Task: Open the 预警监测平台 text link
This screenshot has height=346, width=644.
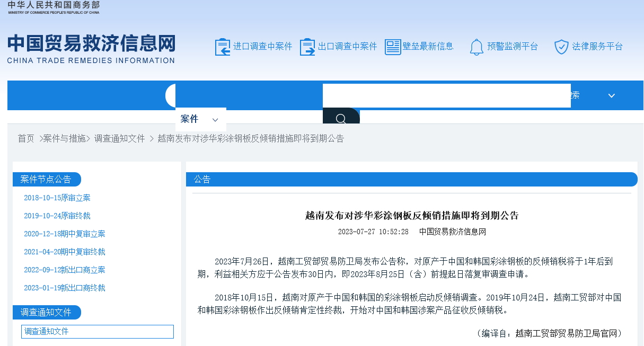Action: click(513, 47)
